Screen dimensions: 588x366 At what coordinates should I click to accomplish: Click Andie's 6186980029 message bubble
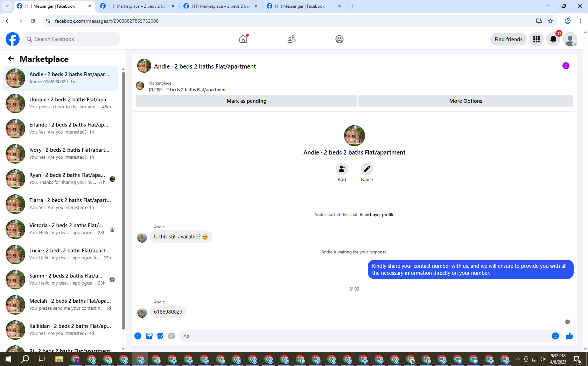(x=168, y=312)
